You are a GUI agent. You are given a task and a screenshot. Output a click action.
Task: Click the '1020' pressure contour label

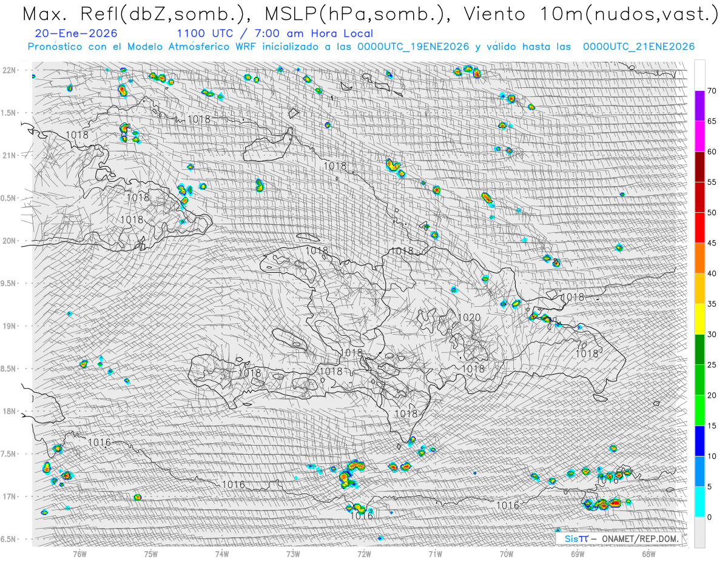coord(469,317)
